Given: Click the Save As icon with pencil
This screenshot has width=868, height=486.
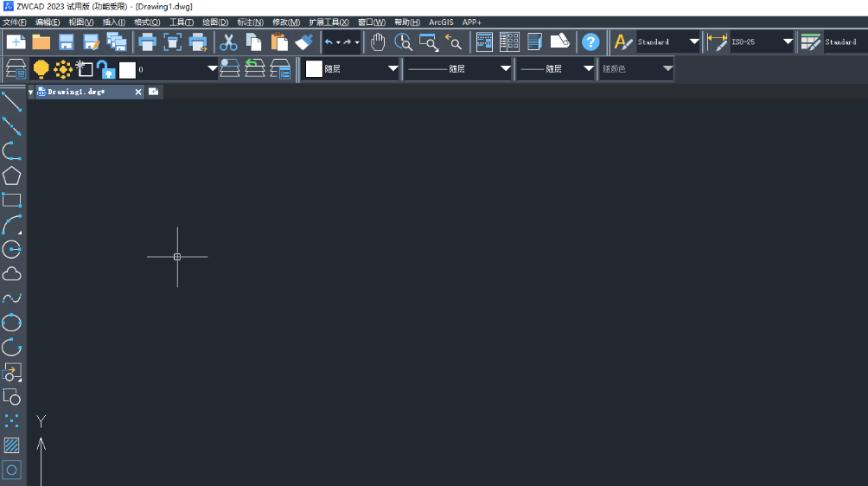Looking at the screenshot, I should pos(92,42).
